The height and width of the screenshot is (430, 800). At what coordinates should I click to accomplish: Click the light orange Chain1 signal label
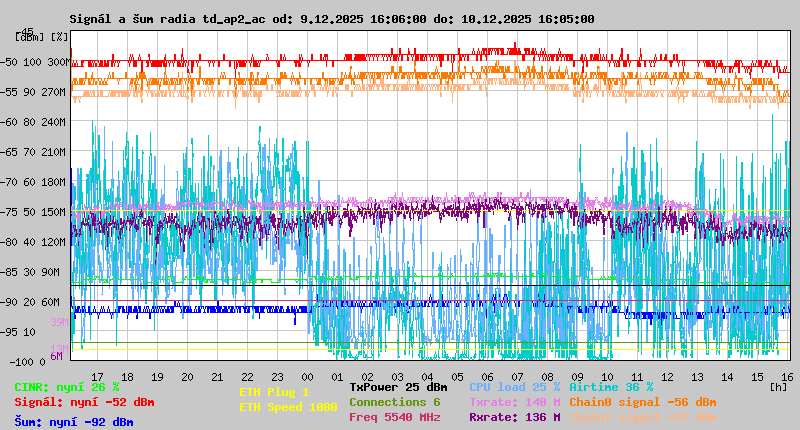[x=643, y=416]
